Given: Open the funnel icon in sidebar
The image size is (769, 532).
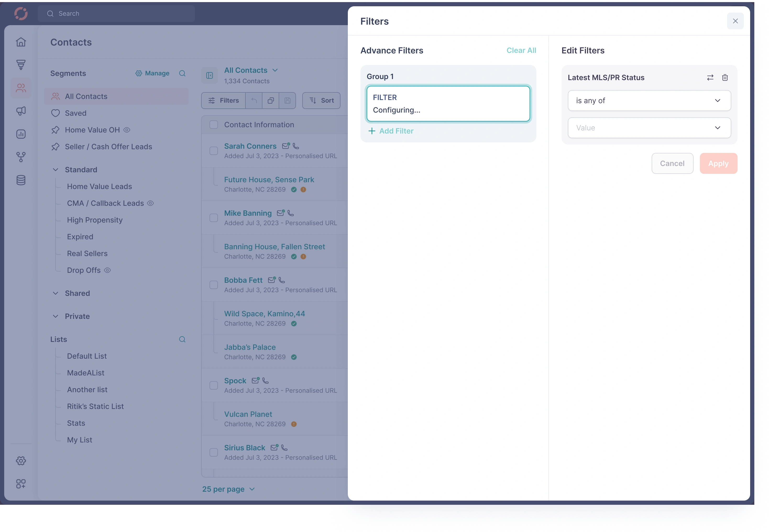Looking at the screenshot, I should click(x=21, y=65).
